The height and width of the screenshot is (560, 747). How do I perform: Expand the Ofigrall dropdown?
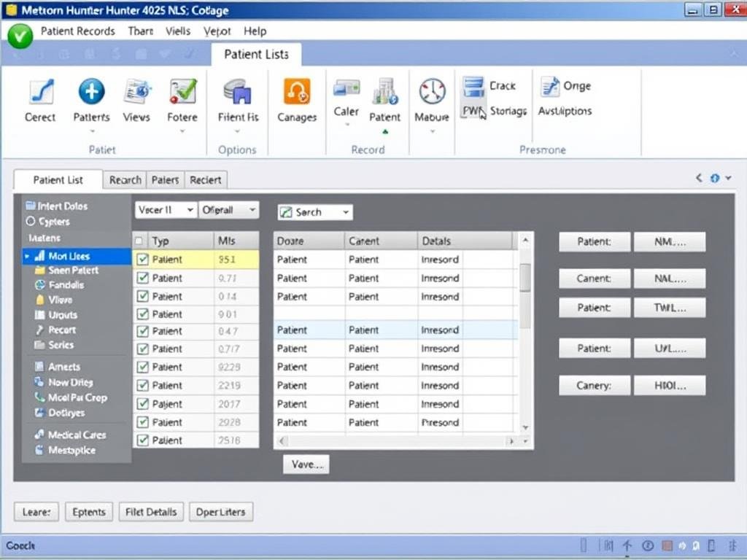[229, 210]
